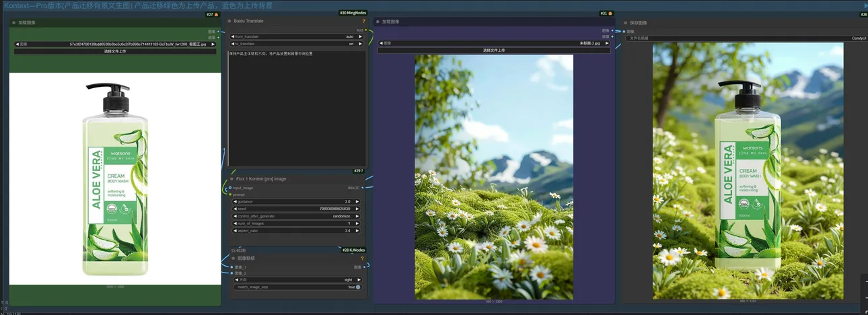Click the 文件名前缀 field showing ComfyUI
This screenshot has width=868, height=315.
(x=746, y=38)
